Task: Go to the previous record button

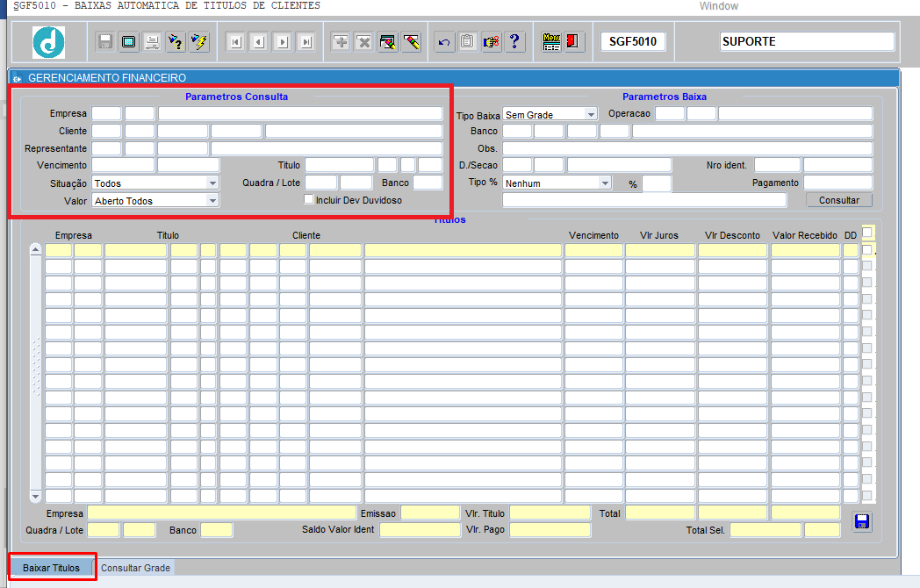Action: click(259, 41)
